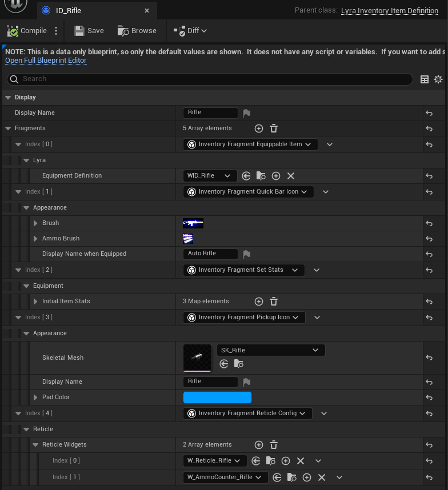Collapse the Reticle section
The width and height of the screenshot is (448, 490).
(x=26, y=429)
